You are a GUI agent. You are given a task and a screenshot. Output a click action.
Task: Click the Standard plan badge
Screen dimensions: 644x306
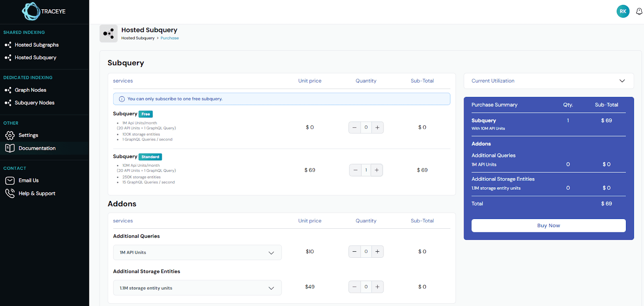150,157
